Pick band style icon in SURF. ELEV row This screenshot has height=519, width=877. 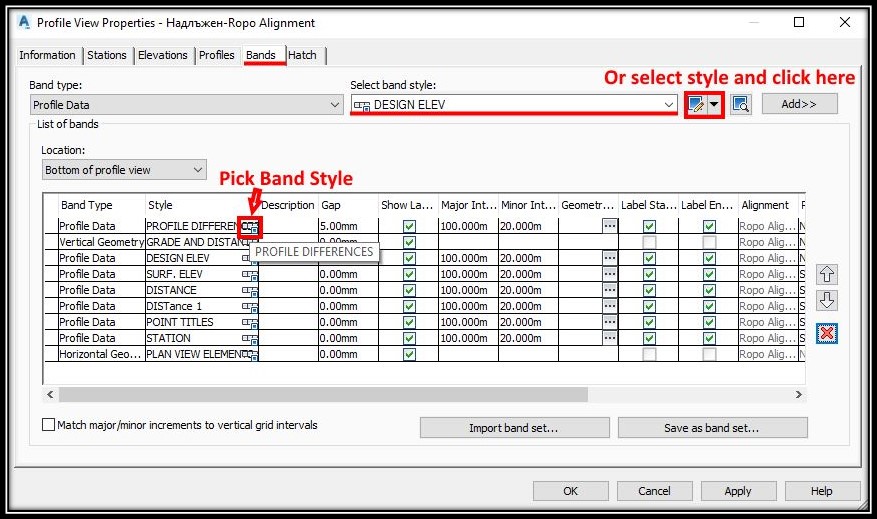tap(250, 275)
